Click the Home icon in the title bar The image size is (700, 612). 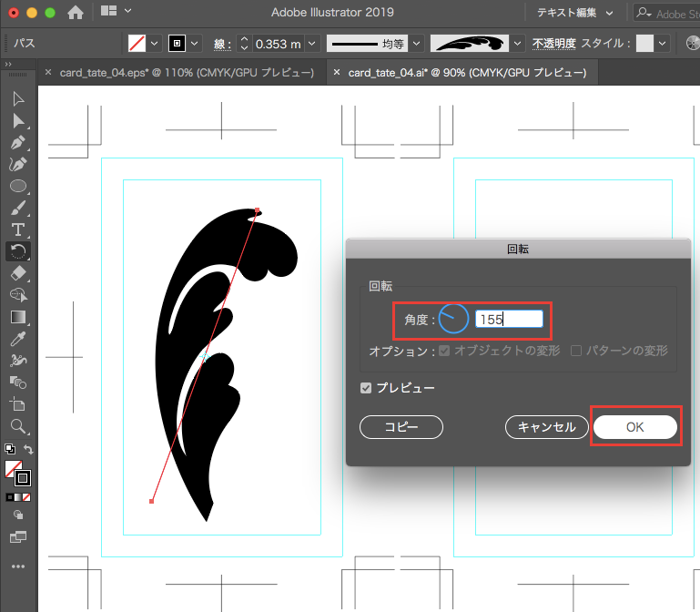76,13
